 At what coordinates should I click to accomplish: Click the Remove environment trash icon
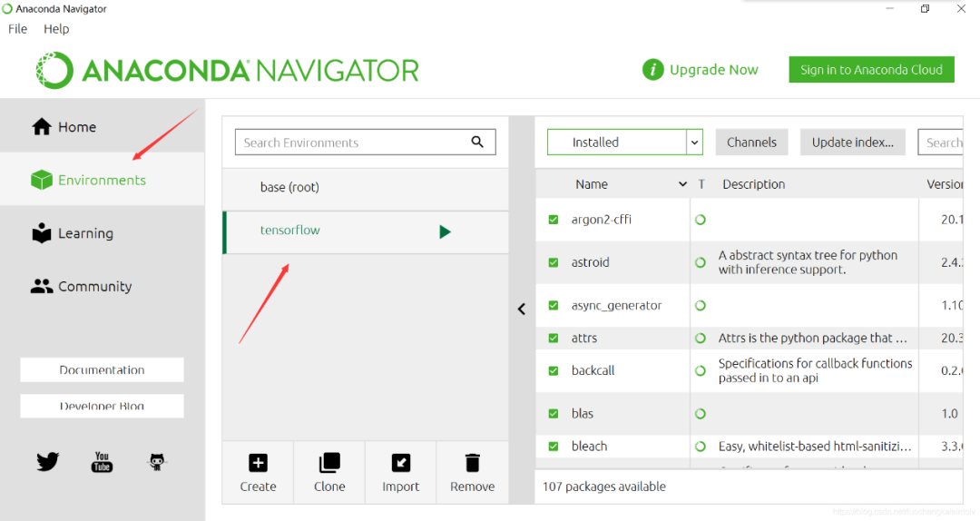[473, 463]
